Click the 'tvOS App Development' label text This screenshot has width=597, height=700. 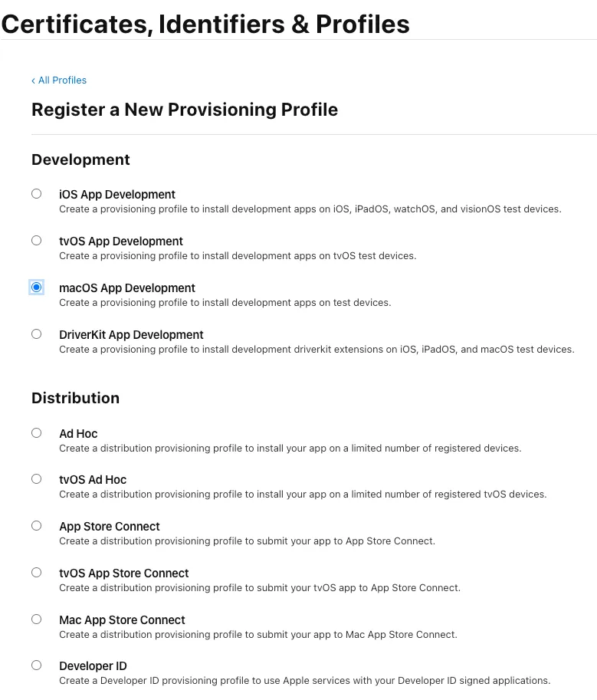tap(121, 241)
